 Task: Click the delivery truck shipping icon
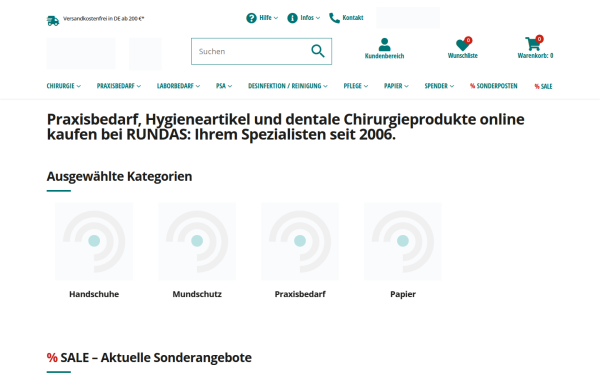tap(53, 21)
